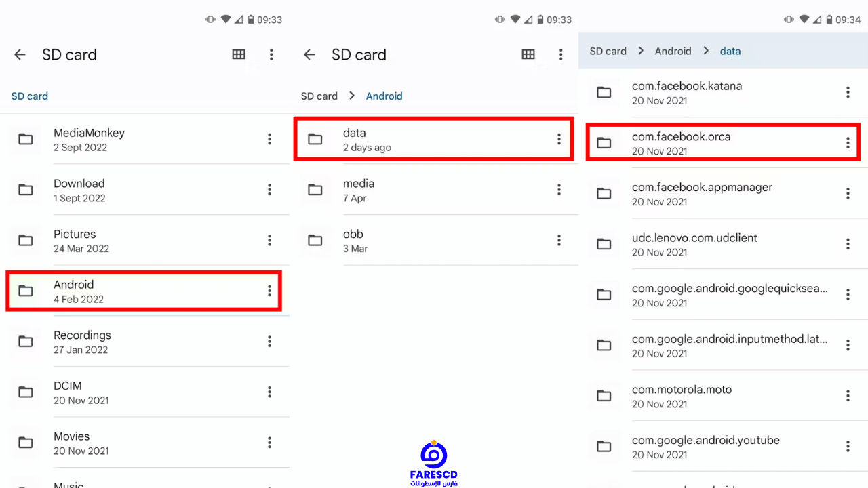This screenshot has width=868, height=488.
Task: Open more options for com.google.android.youtube
Action: click(848, 446)
